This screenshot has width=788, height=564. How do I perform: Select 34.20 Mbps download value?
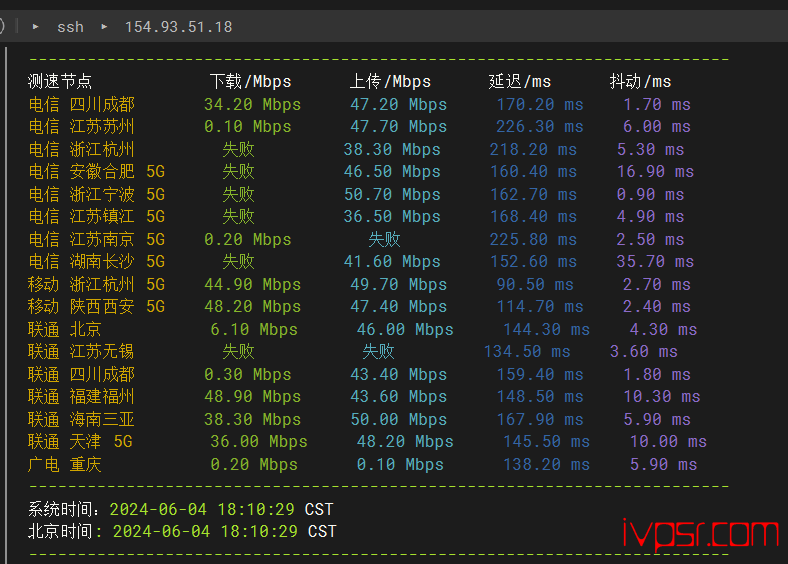click(x=252, y=105)
